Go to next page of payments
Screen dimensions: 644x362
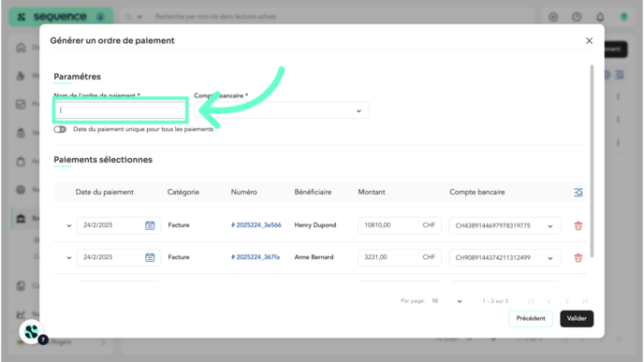[567, 301]
